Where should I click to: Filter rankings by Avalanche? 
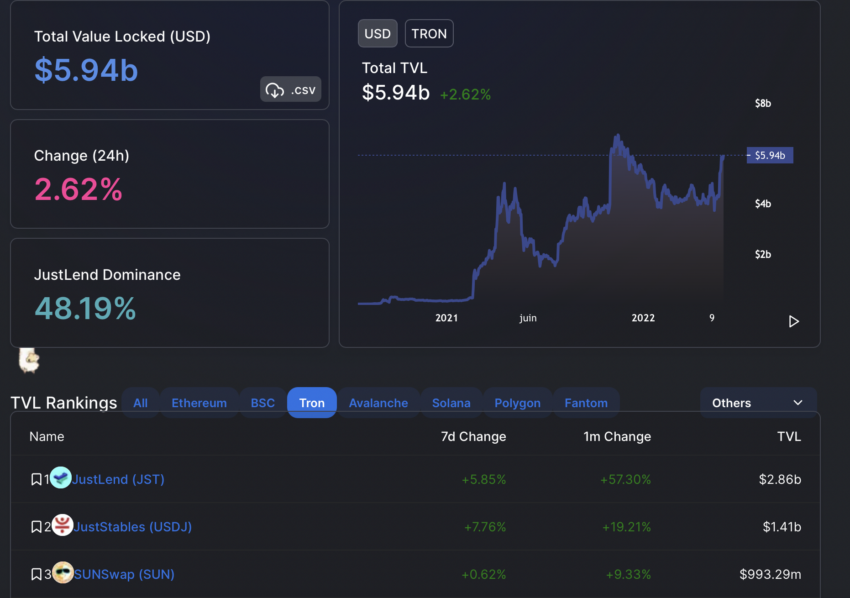pyautogui.click(x=378, y=403)
